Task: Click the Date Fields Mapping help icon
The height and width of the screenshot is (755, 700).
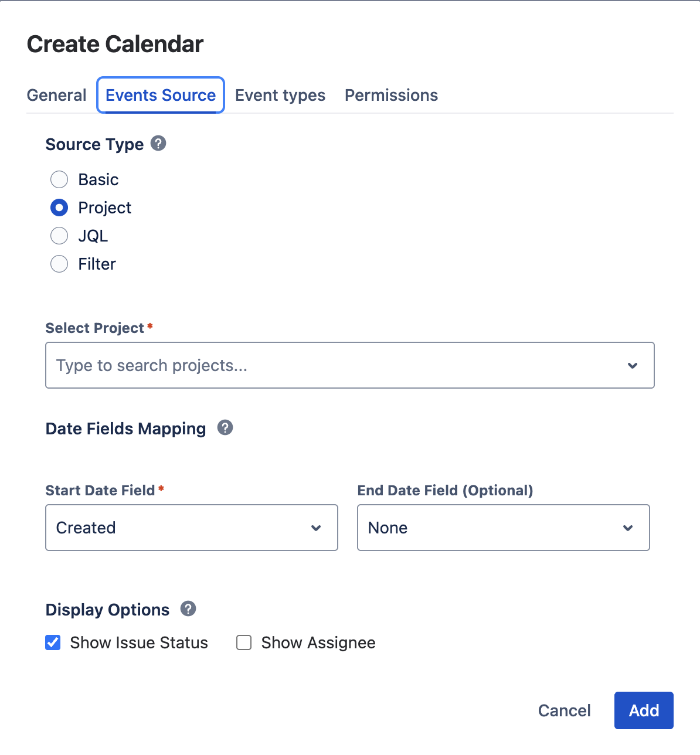Action: 225,428
